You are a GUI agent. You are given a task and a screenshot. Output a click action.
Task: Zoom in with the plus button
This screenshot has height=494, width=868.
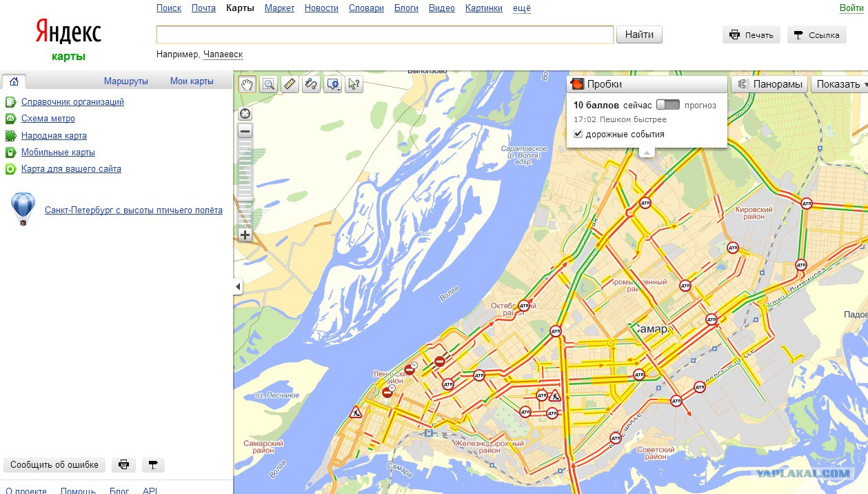(x=245, y=235)
